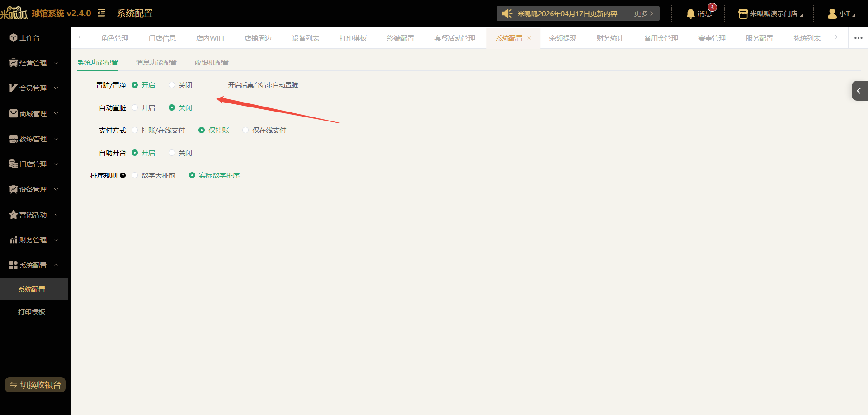Screen dimensions: 868x415
Task: Click the user avatar icon for 小T
Action: (832, 14)
